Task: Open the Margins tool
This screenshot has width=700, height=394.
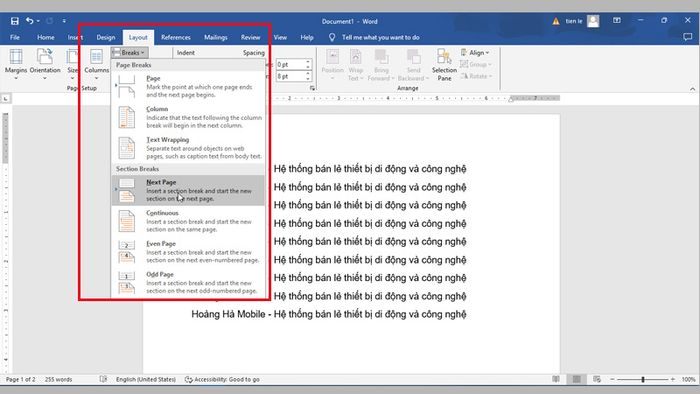Action: coord(16,64)
